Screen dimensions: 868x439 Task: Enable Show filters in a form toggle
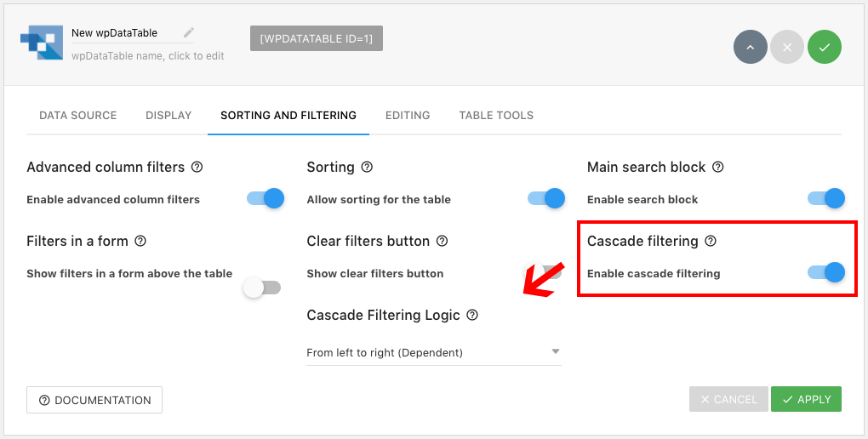click(x=262, y=288)
